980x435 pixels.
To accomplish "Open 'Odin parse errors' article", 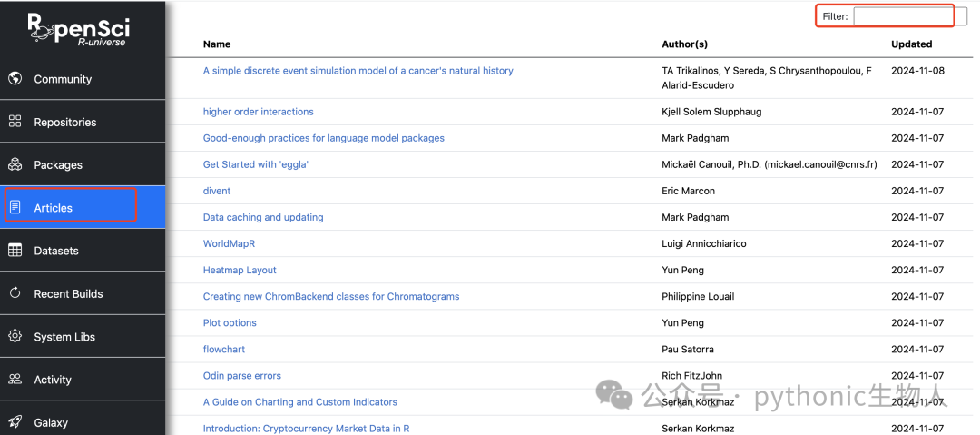I will [x=242, y=376].
